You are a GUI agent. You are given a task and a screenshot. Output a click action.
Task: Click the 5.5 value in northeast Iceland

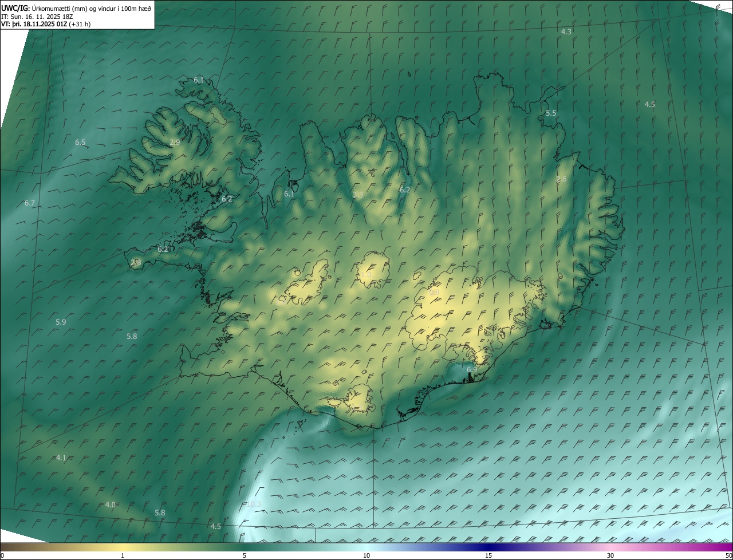point(551,113)
